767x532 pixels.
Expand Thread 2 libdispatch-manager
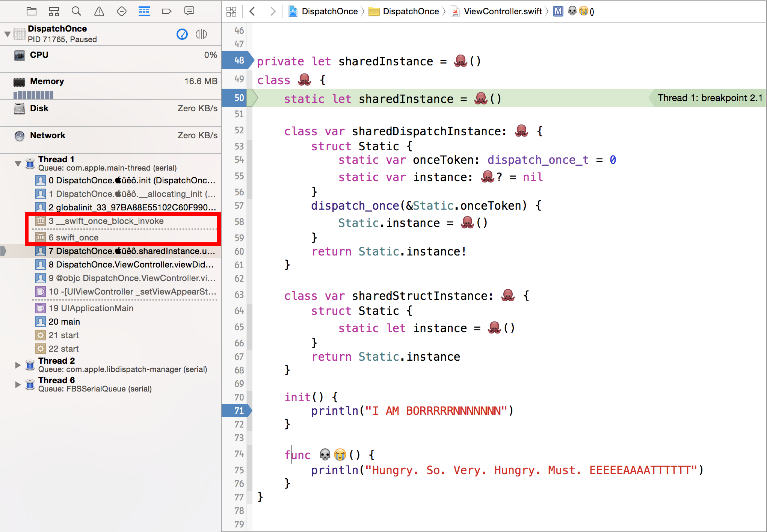point(18,365)
